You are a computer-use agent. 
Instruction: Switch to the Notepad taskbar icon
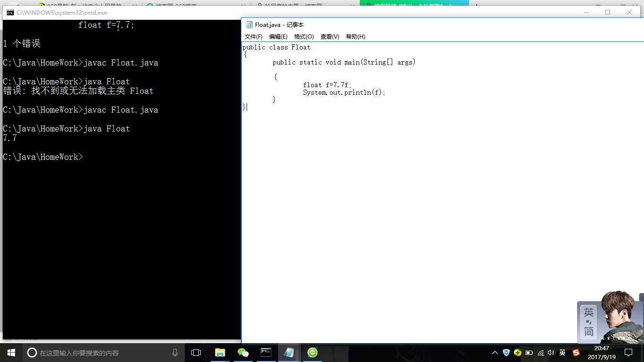click(289, 353)
